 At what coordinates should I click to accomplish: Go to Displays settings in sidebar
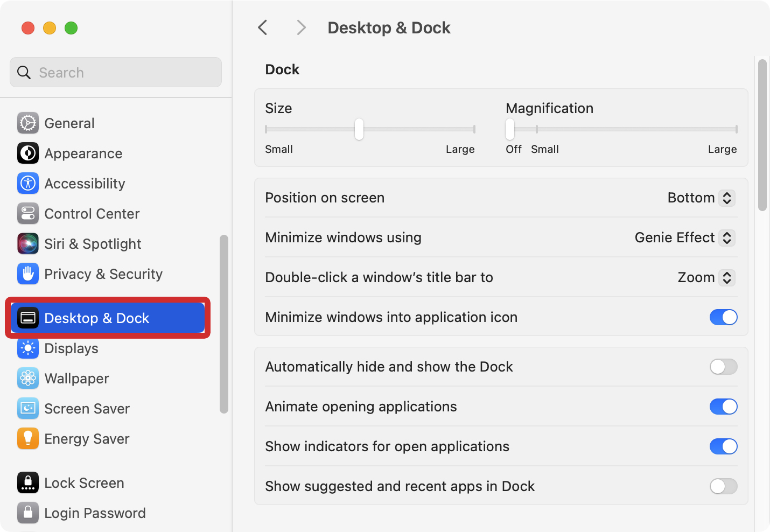pos(71,348)
